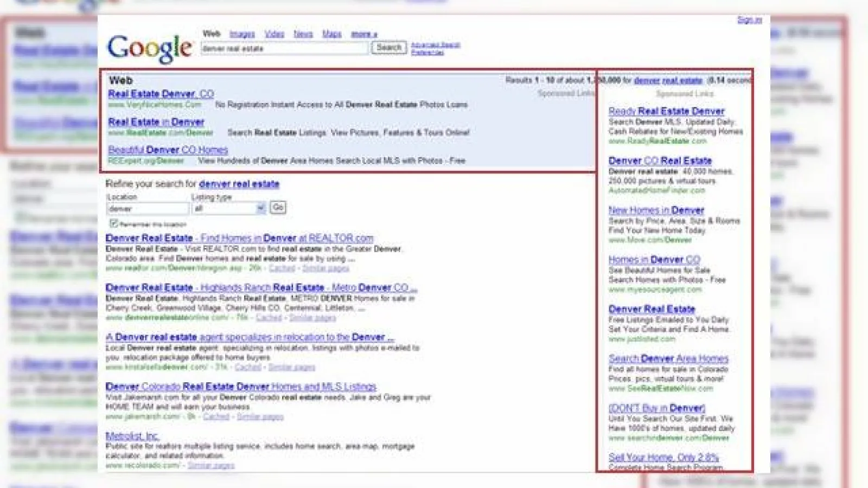Image resolution: width=868 pixels, height=488 pixels.
Task: Open Real Estate Denver, CO sponsored link
Action: (161, 94)
